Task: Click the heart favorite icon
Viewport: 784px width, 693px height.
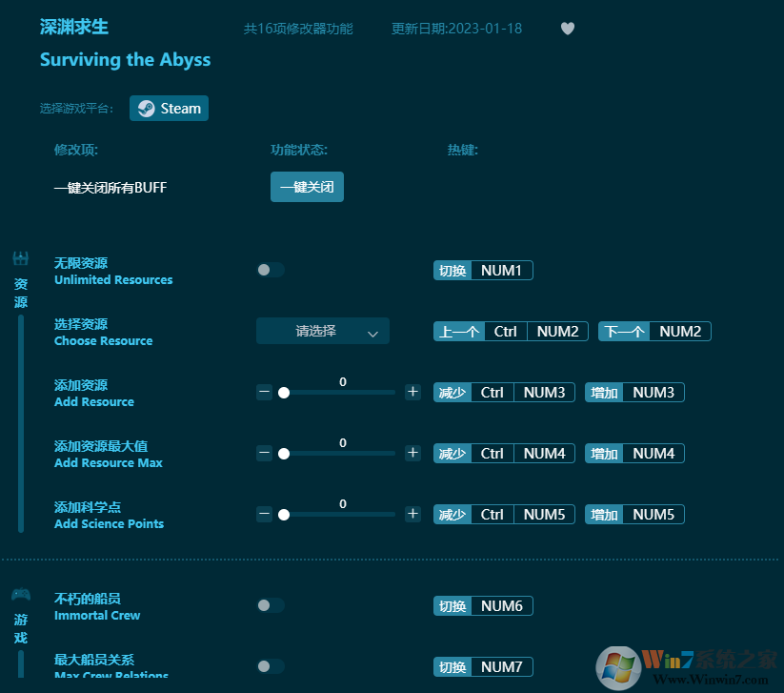Action: pos(568,29)
